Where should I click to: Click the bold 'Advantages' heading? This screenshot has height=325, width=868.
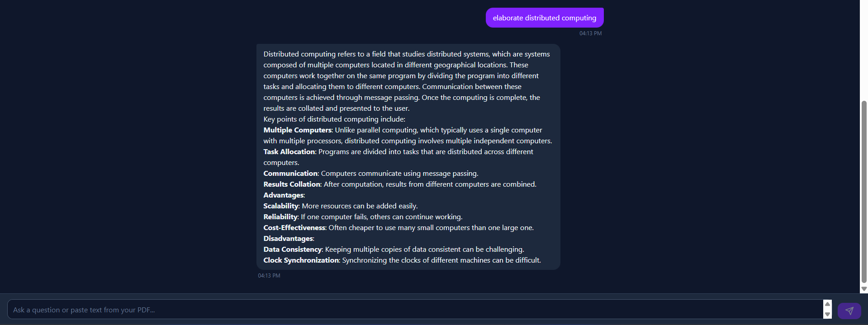pyautogui.click(x=284, y=195)
